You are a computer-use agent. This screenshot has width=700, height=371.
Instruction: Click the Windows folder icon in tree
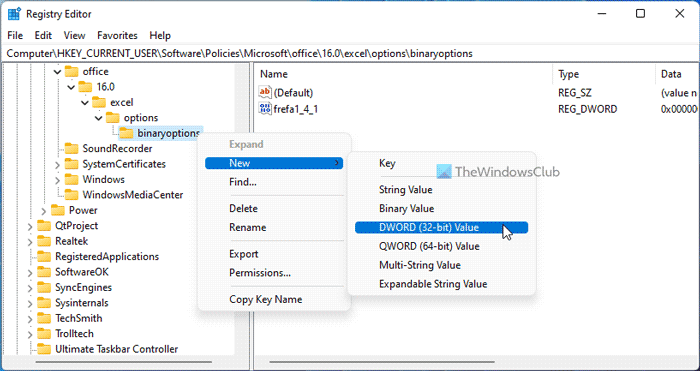[x=71, y=179]
